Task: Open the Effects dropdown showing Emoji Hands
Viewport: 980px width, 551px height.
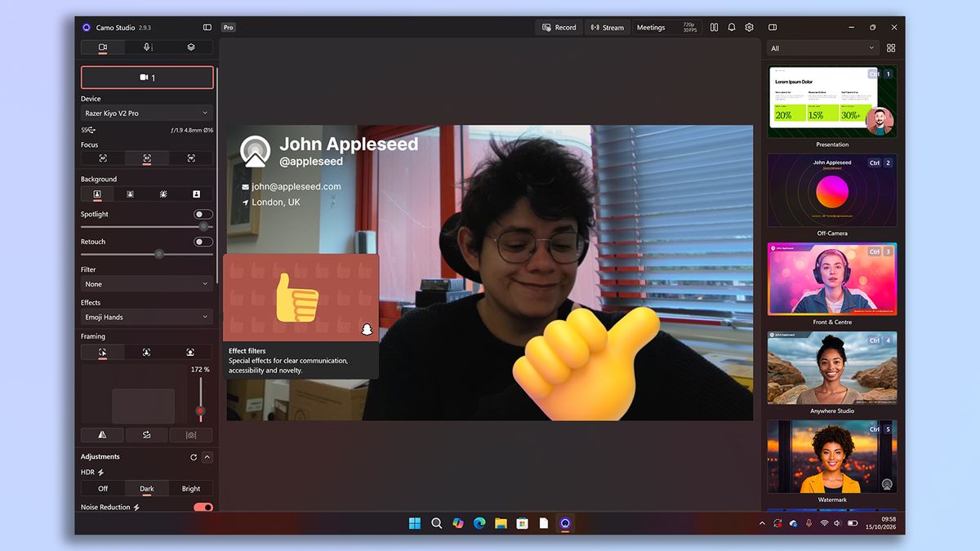Action: tap(147, 317)
